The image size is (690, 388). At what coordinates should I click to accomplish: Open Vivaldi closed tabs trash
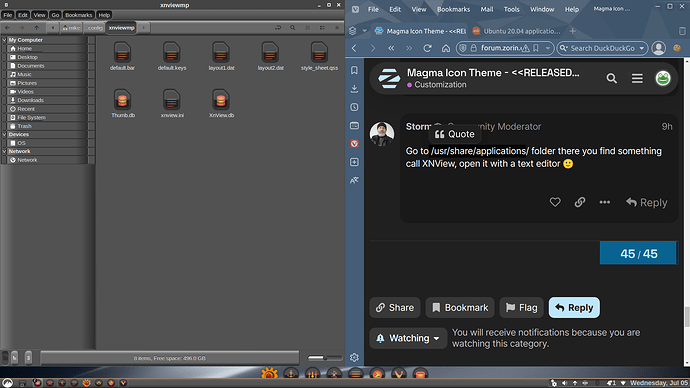pyautogui.click(x=682, y=31)
